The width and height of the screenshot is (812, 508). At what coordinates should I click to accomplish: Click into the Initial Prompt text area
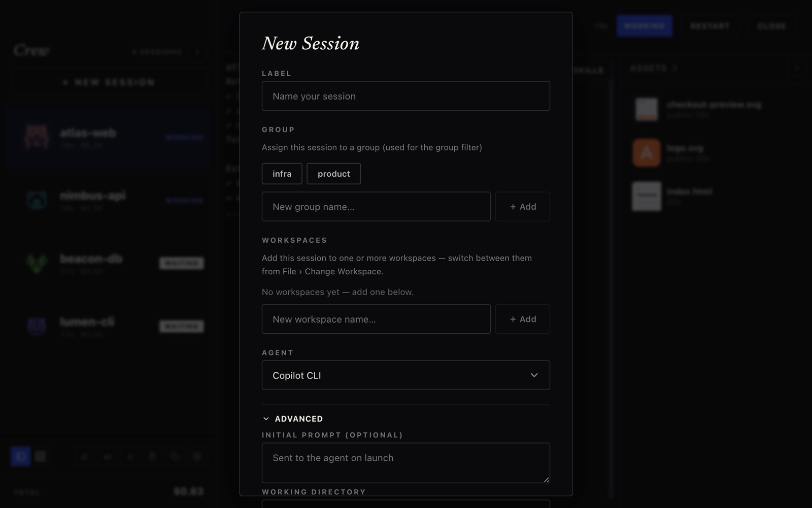pos(405,463)
